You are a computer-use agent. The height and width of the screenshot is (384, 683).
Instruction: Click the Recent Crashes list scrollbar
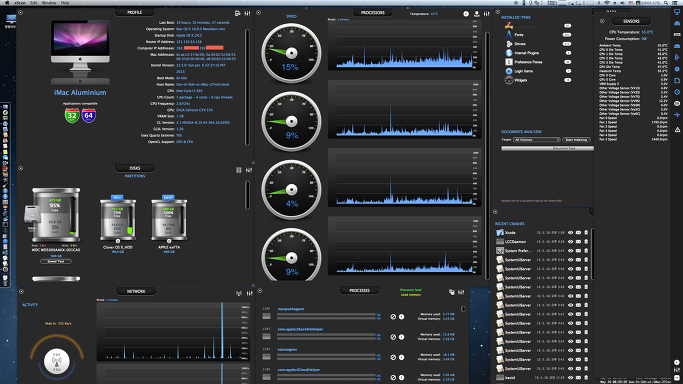click(x=592, y=255)
